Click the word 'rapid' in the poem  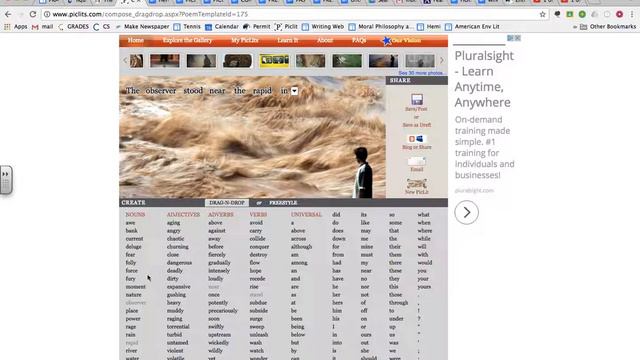point(262,91)
